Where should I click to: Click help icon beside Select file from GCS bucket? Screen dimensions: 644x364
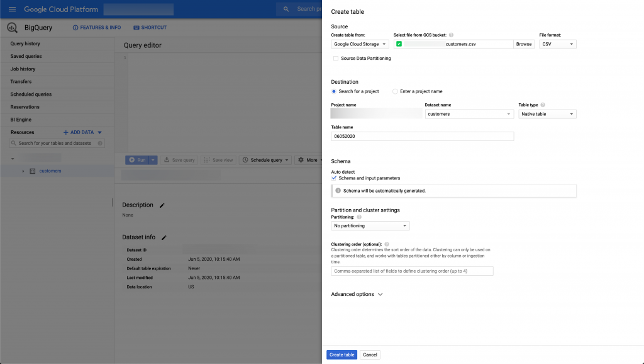coord(451,35)
